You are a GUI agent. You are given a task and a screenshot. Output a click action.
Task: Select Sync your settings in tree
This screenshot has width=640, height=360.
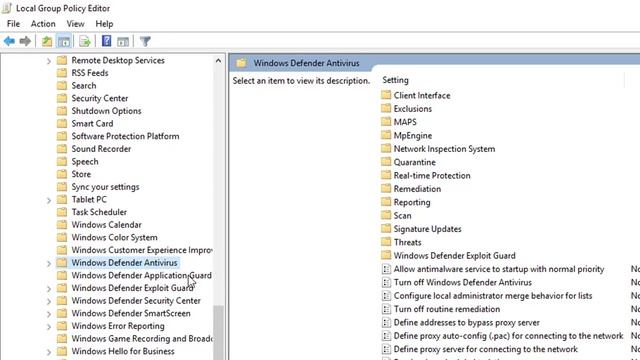(x=105, y=187)
